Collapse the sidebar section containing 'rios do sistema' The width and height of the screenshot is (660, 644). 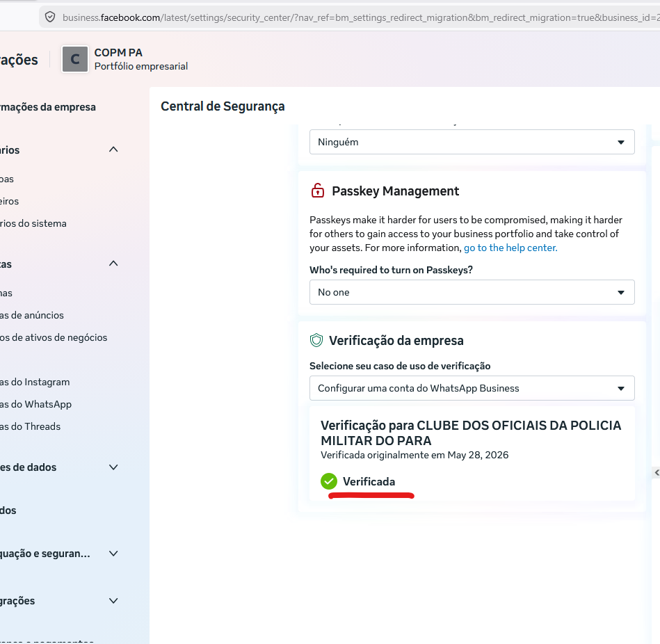113,150
